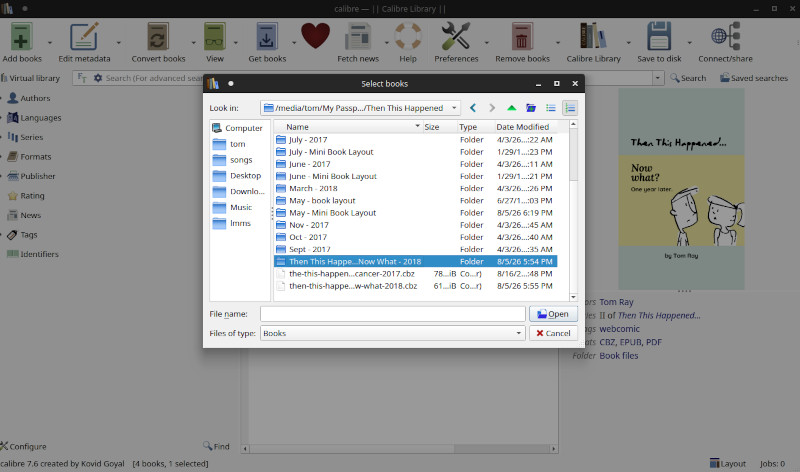Expand the Remove books dropdown arrow
Viewport: 800px width, 472px height.
click(x=557, y=42)
